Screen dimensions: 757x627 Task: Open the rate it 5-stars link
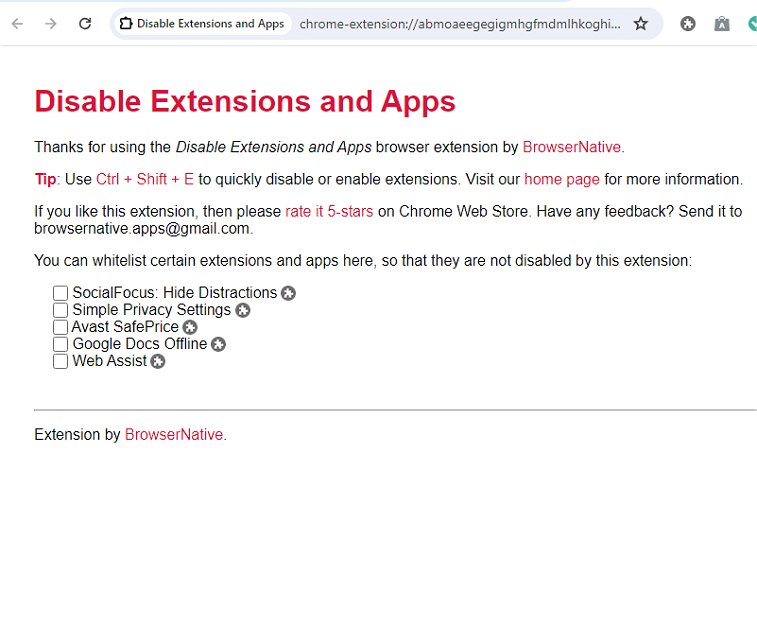click(329, 211)
